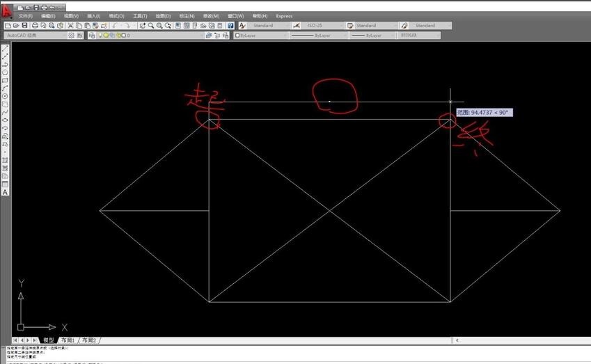This screenshot has height=364, width=591.
Task: Switch to the 布局1 tab
Action: tap(68, 340)
